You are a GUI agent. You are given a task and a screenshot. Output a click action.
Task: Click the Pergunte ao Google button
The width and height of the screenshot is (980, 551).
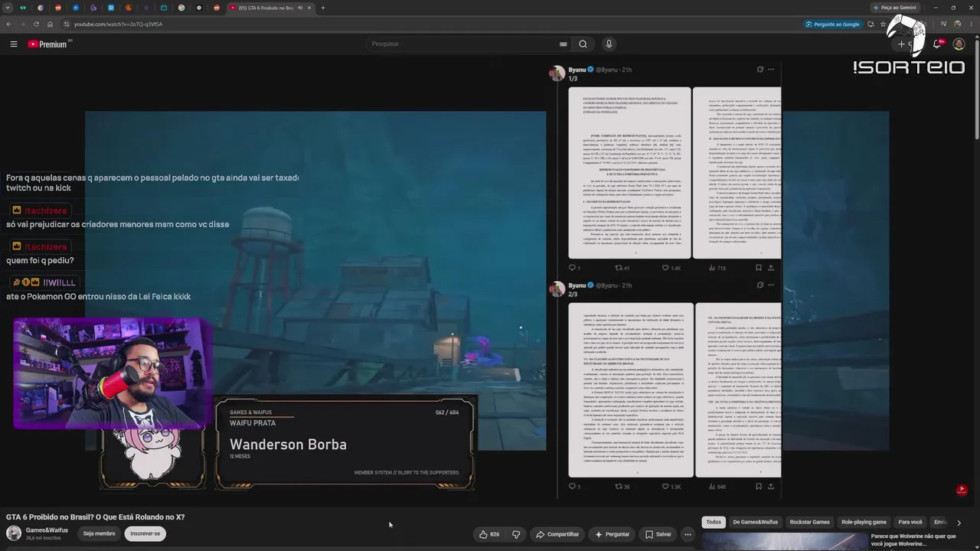[x=833, y=24]
